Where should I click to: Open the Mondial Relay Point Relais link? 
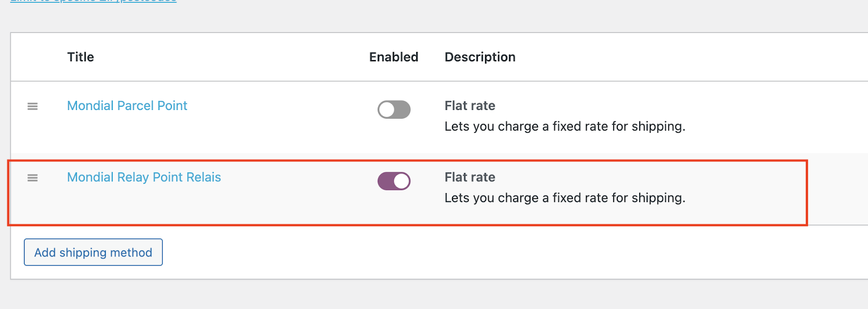144,177
